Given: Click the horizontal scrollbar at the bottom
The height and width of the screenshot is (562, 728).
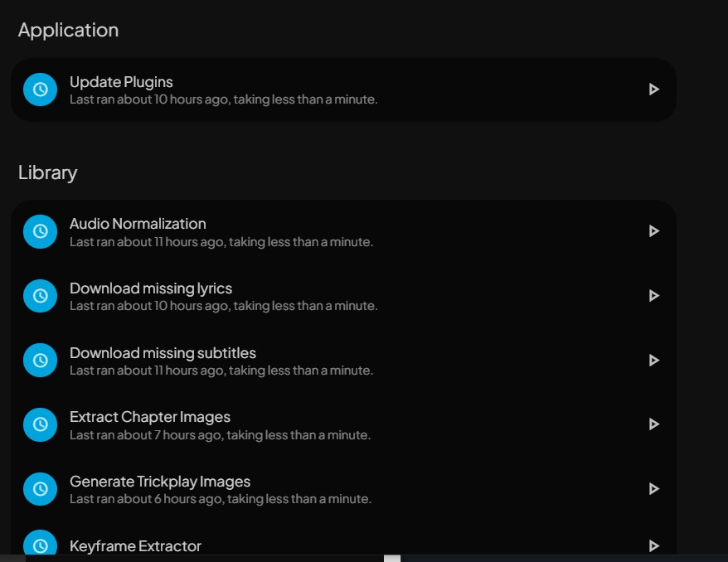Looking at the screenshot, I should [391, 559].
